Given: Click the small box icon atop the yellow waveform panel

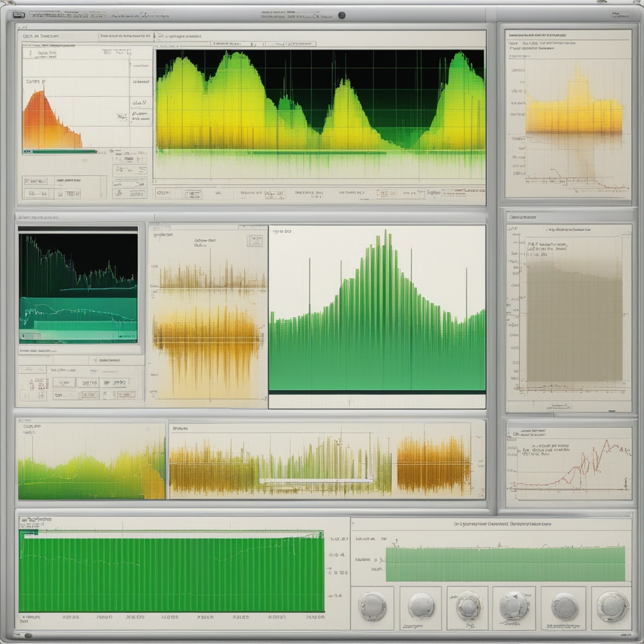Looking at the screenshot, I should (x=255, y=241).
